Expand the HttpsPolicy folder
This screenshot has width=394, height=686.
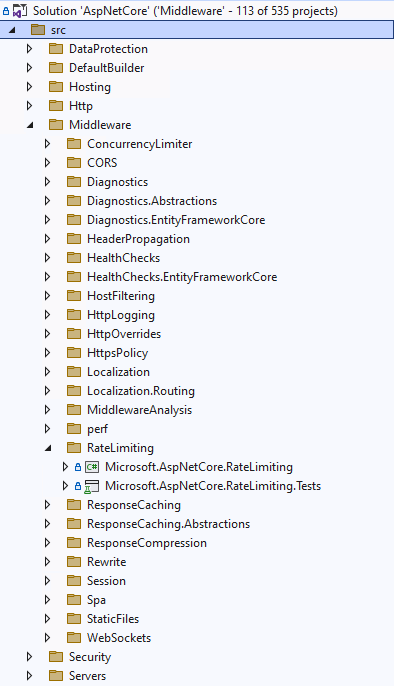[47, 353]
